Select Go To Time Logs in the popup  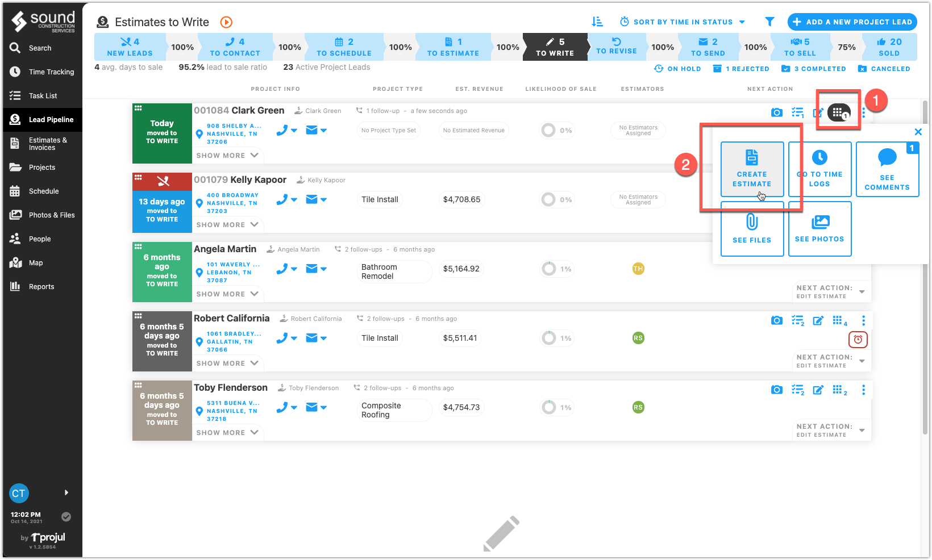click(819, 169)
